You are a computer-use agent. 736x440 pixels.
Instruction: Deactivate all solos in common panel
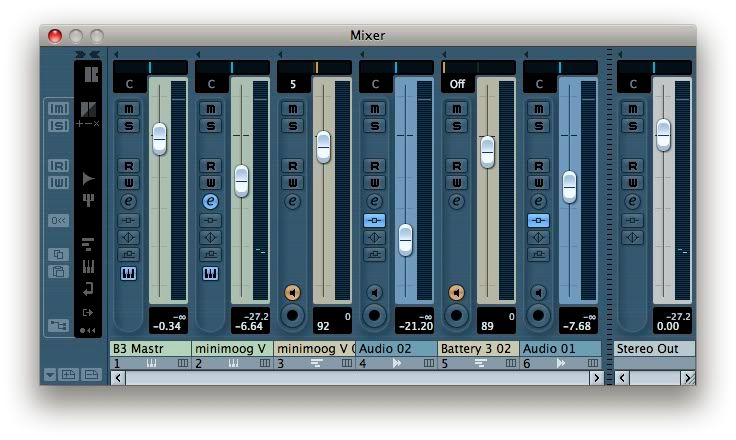(x=58, y=126)
